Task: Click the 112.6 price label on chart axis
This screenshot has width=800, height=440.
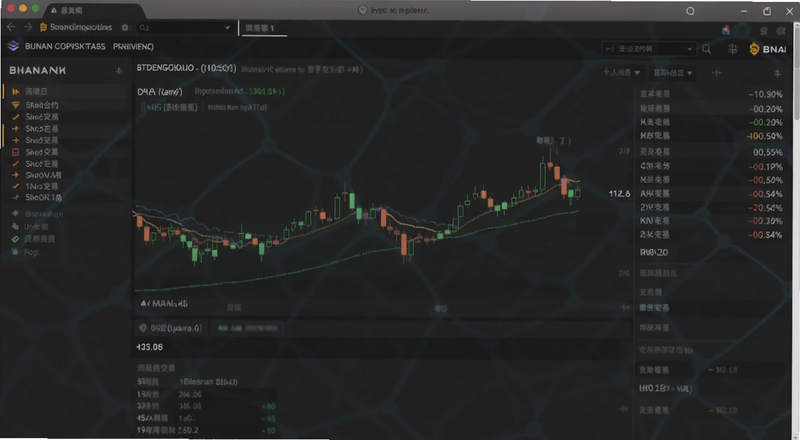Action: (619, 194)
